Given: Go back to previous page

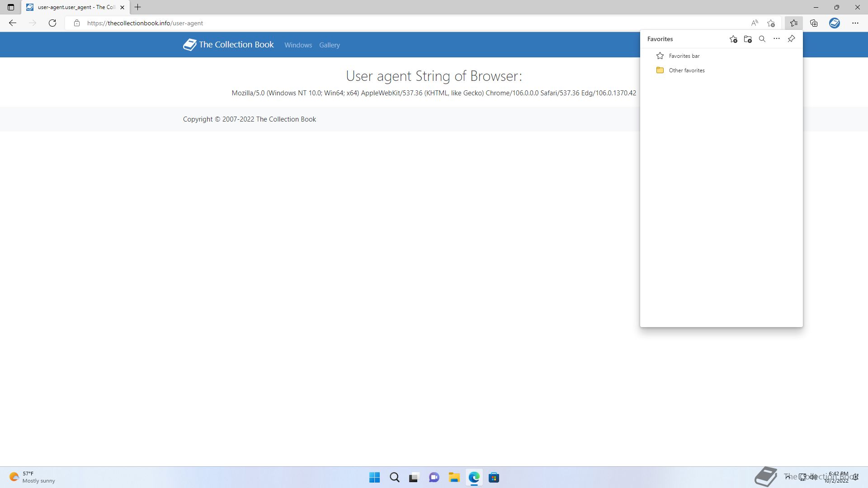Looking at the screenshot, I should point(13,23).
